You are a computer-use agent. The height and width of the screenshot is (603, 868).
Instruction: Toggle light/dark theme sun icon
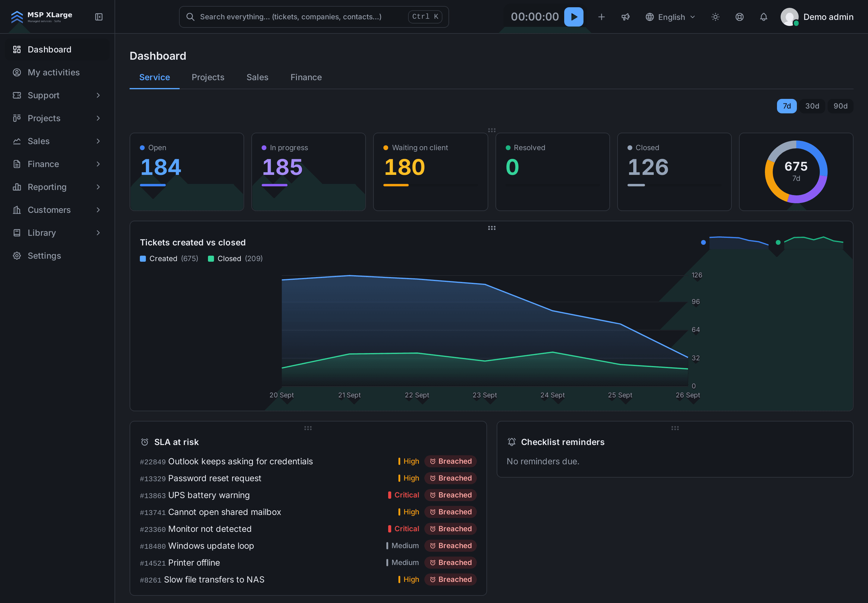point(715,17)
